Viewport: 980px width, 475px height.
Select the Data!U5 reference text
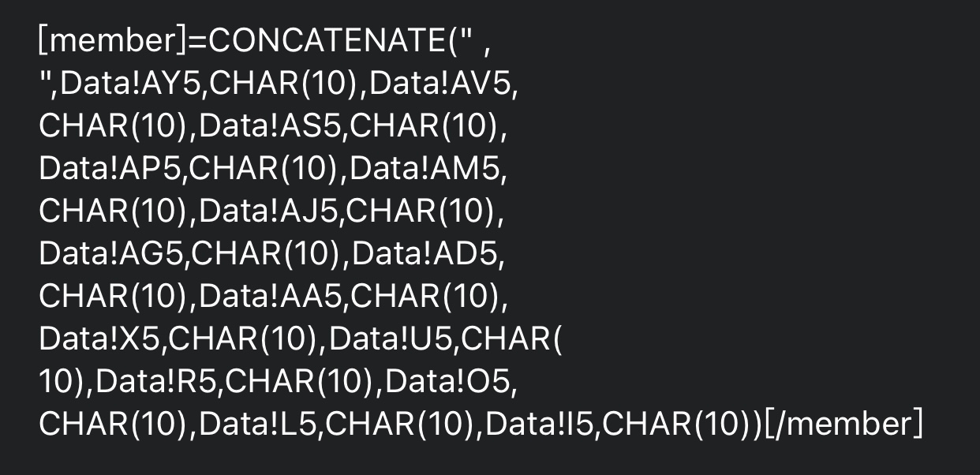pos(391,339)
